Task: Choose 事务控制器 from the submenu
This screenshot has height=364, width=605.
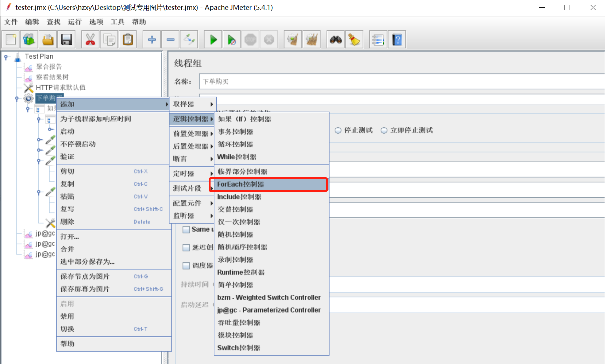Action: (x=271, y=132)
